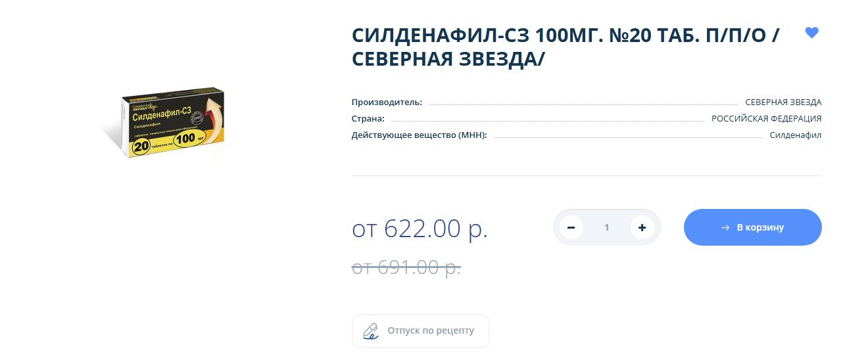Viewport: 868px width, 360px height.
Task: Click the 'Страна:' label
Action: point(368,119)
